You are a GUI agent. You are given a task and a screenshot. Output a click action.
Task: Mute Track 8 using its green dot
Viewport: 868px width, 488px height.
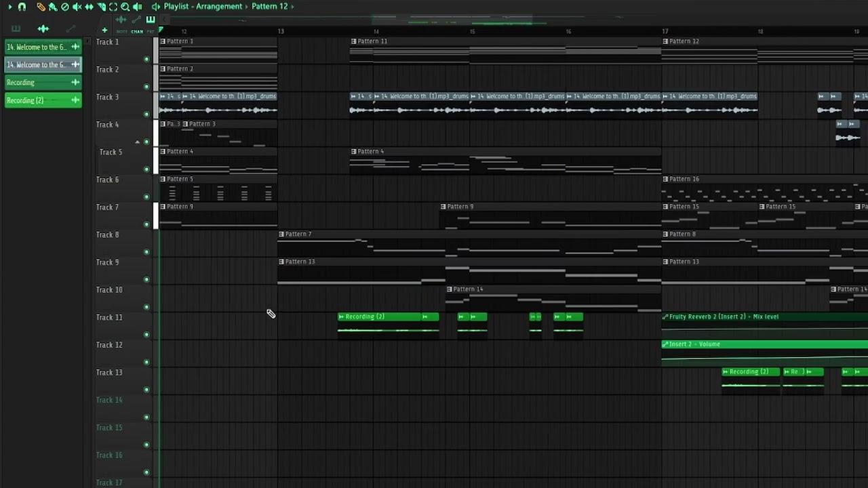coord(146,252)
